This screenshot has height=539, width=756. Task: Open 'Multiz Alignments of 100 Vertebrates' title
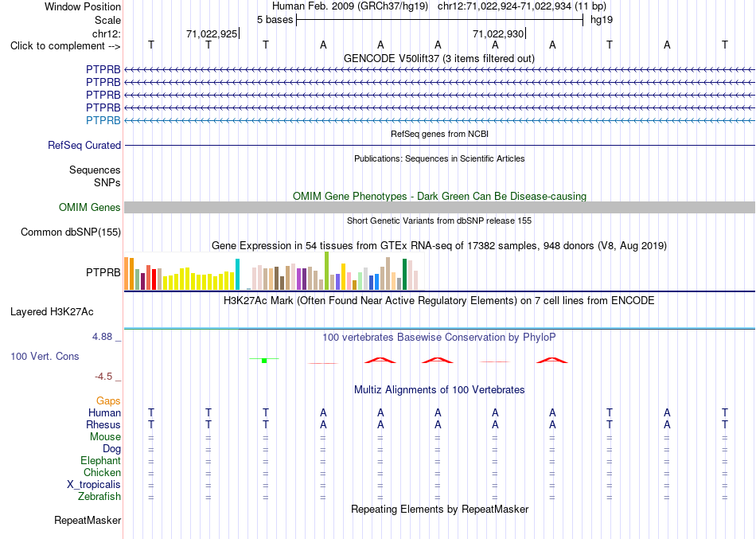tap(439, 389)
